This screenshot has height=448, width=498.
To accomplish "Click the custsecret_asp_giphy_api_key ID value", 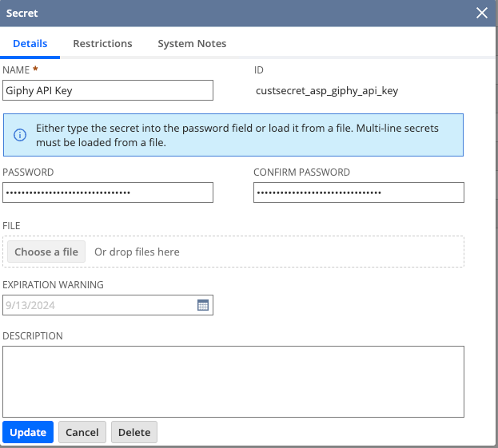I will tap(325, 90).
